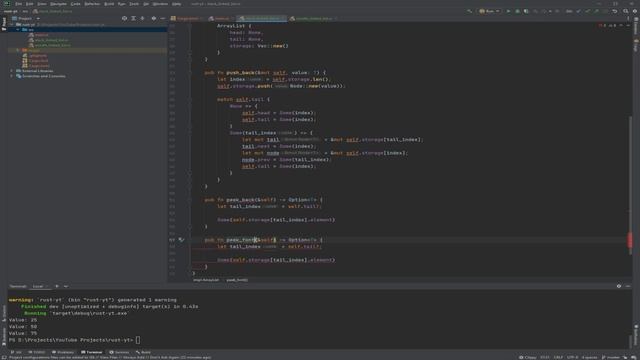Click the gutter implementation icon beside peek_front
Screen dimensions: 640x360
click(x=181, y=240)
